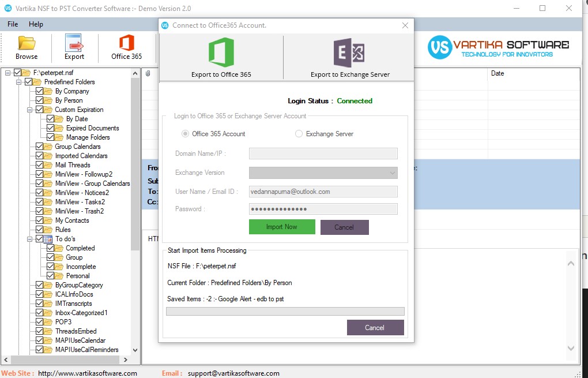The image size is (588, 378).
Task: Click the Date column header
Action: (x=497, y=73)
